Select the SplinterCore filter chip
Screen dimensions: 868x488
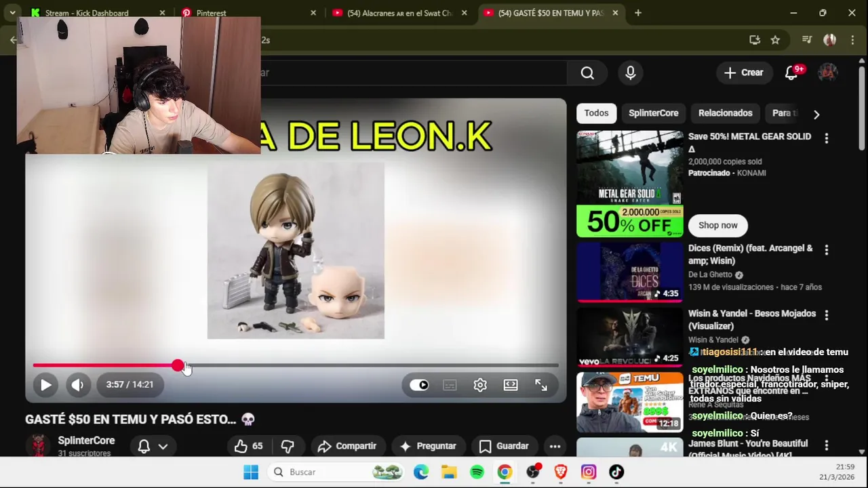coord(654,113)
